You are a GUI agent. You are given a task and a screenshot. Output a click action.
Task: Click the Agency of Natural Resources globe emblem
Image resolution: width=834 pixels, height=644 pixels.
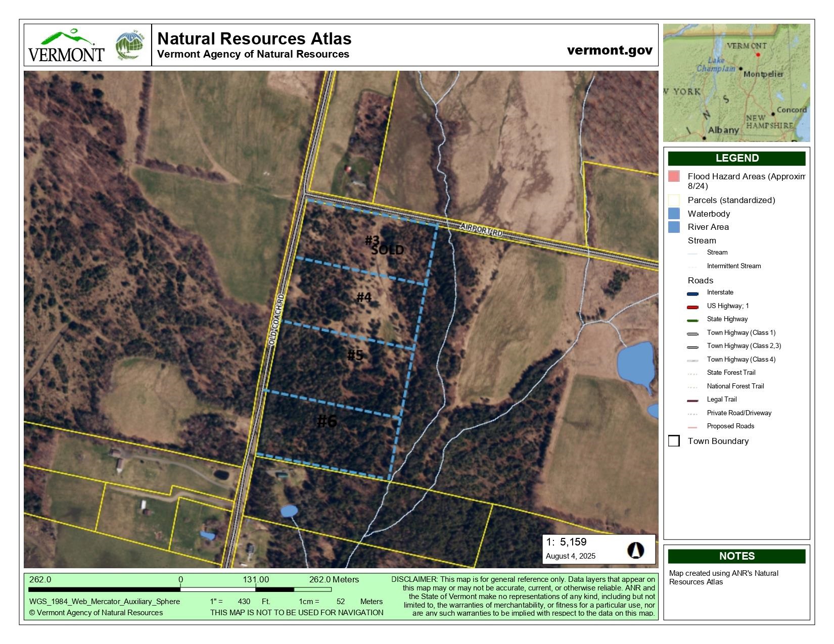coord(130,45)
